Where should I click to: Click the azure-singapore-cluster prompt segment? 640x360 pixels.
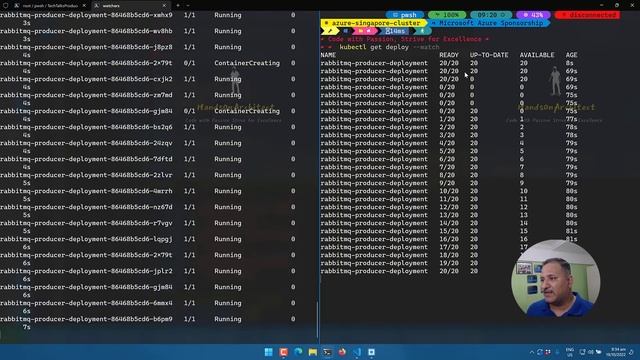373,23
